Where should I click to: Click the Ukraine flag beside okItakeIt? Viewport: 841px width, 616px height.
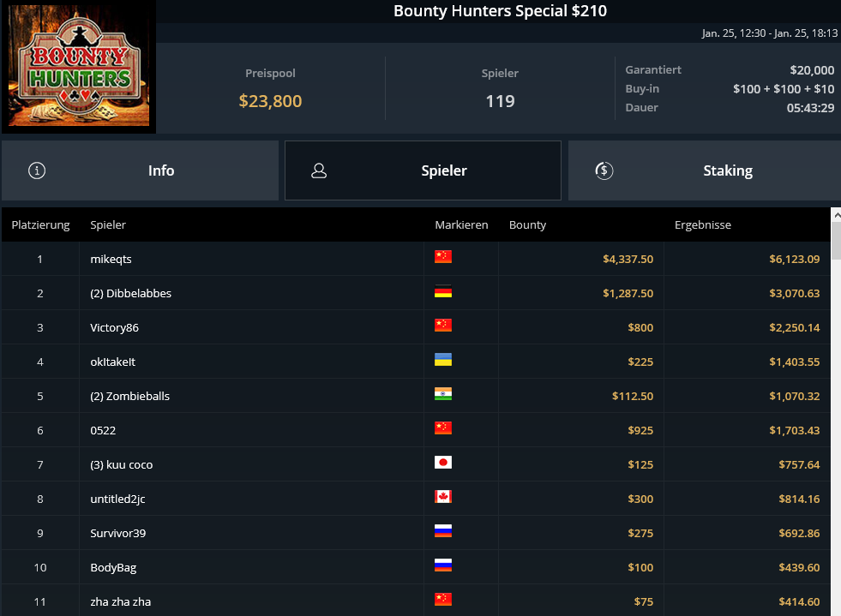pyautogui.click(x=443, y=361)
